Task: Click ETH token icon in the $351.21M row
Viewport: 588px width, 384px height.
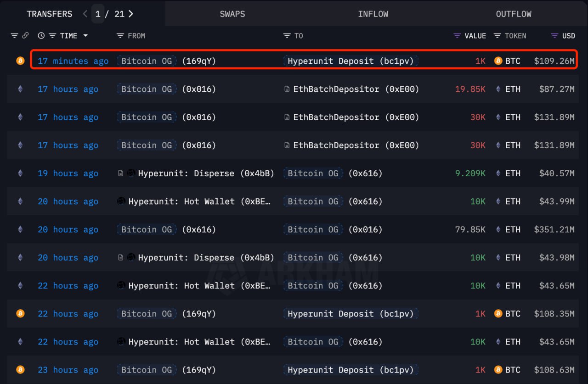Action: coord(498,229)
